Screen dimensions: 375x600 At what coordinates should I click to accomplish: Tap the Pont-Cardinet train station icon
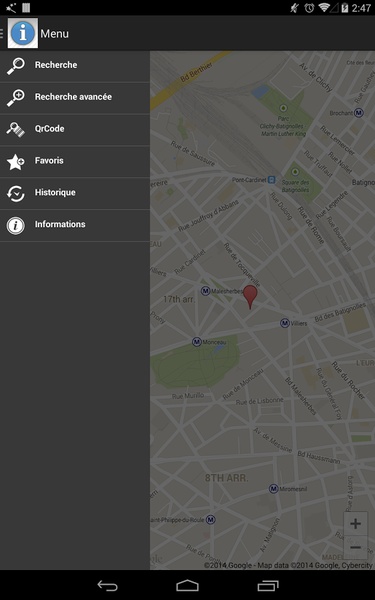tap(271, 180)
